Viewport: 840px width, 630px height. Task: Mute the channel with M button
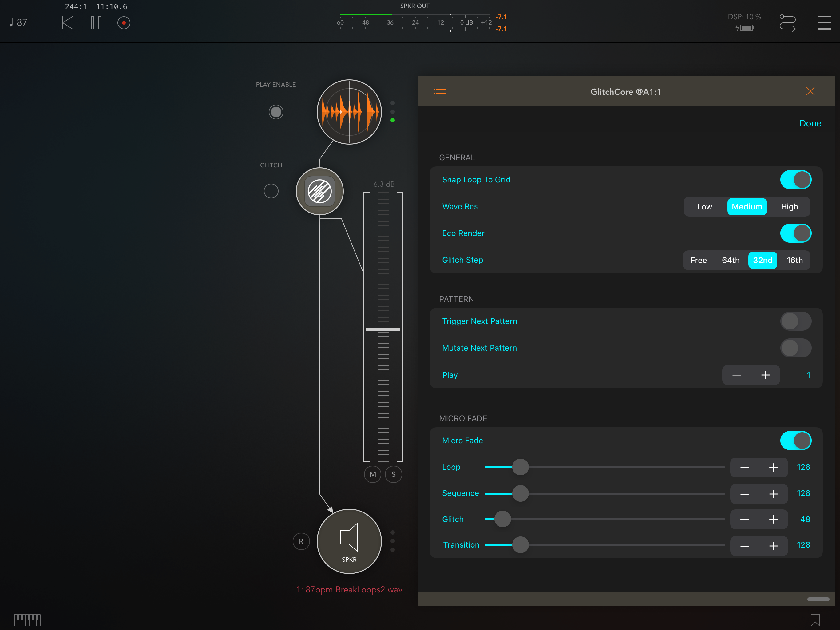[x=373, y=474]
